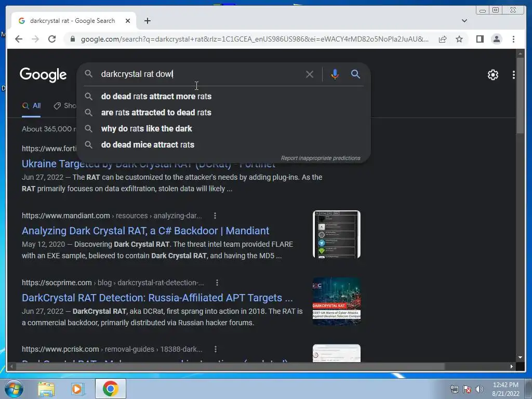Open network status icon in tray
532x399 pixels.
click(454, 389)
